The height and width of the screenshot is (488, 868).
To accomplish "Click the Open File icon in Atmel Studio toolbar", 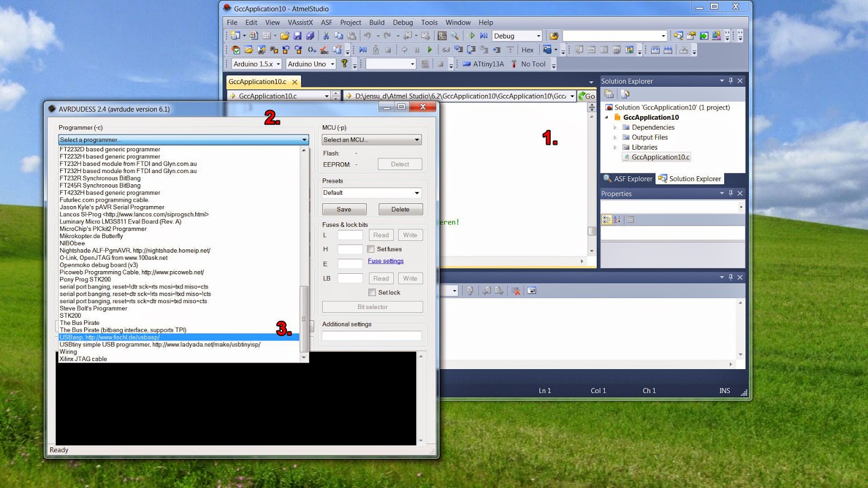I will click(284, 36).
